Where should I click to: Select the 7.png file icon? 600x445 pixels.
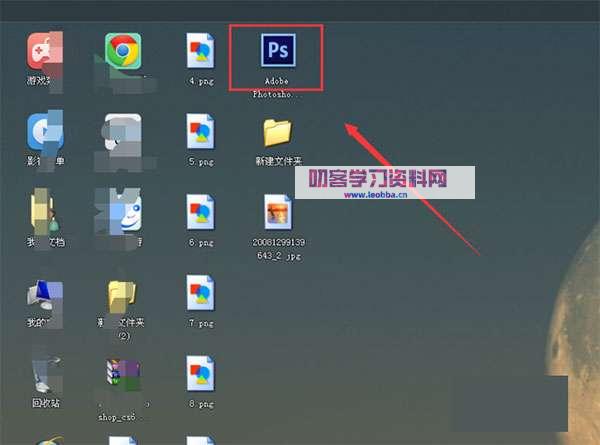tap(201, 295)
